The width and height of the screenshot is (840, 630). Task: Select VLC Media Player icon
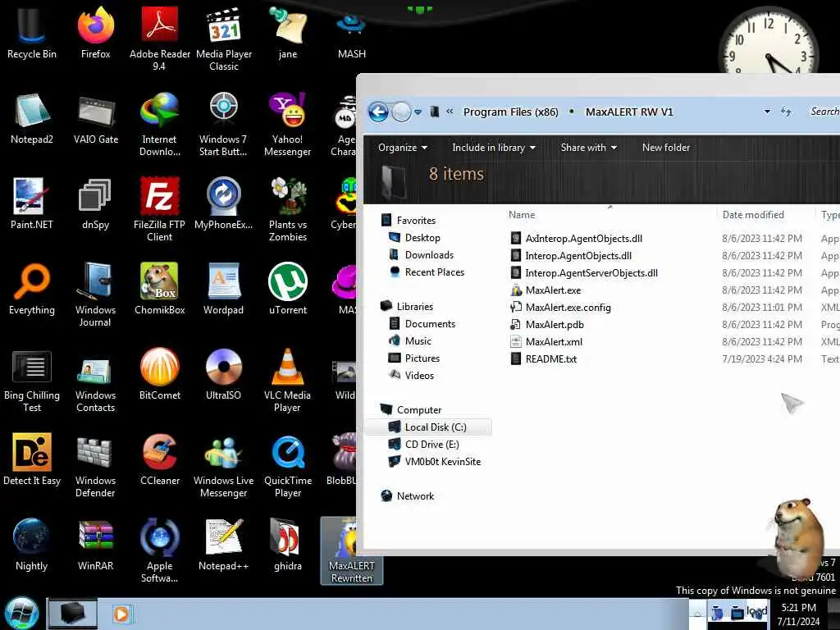[x=288, y=381]
